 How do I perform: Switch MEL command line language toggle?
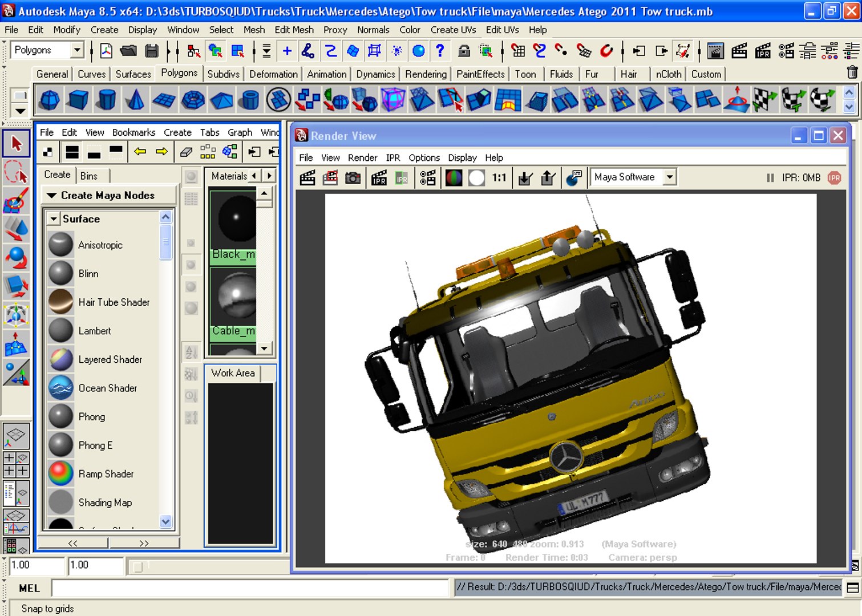point(29,588)
